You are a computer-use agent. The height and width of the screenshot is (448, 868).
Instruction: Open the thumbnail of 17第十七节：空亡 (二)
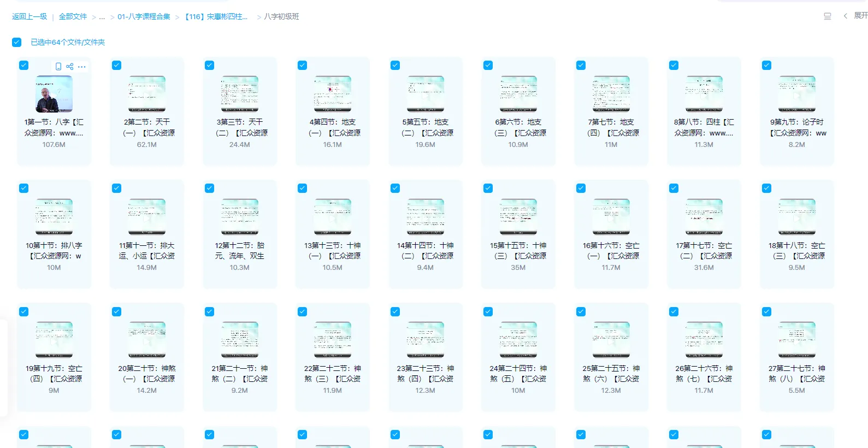coord(704,217)
